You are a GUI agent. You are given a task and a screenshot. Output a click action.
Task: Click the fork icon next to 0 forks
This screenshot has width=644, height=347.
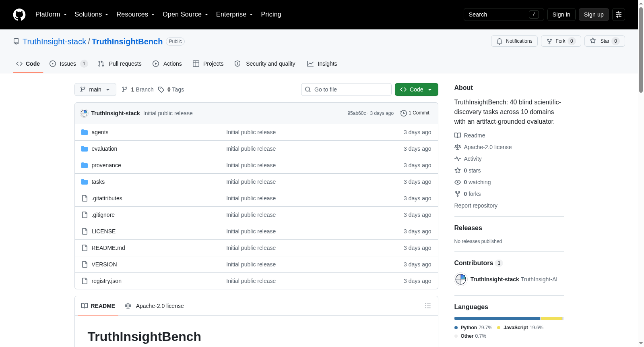(458, 194)
